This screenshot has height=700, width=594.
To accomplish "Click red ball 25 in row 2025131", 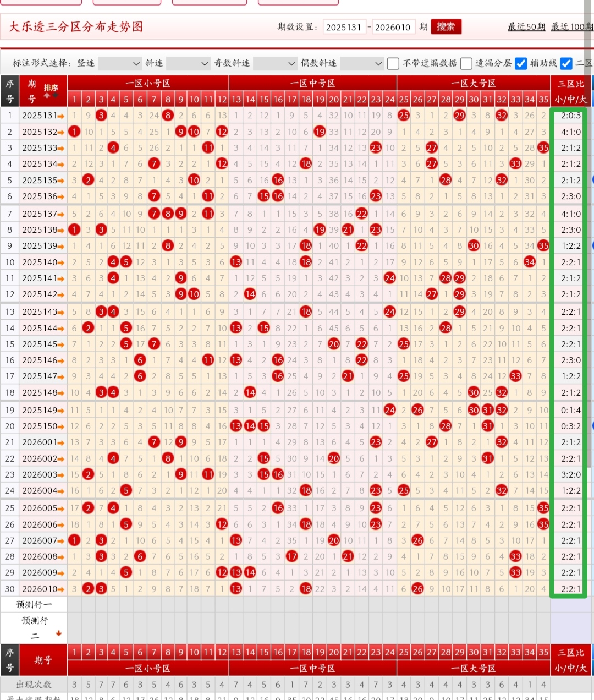I will [404, 115].
